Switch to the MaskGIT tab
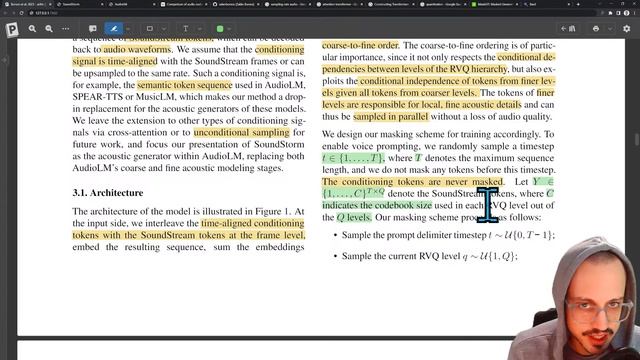This screenshot has width=640, height=360. tap(494, 4)
